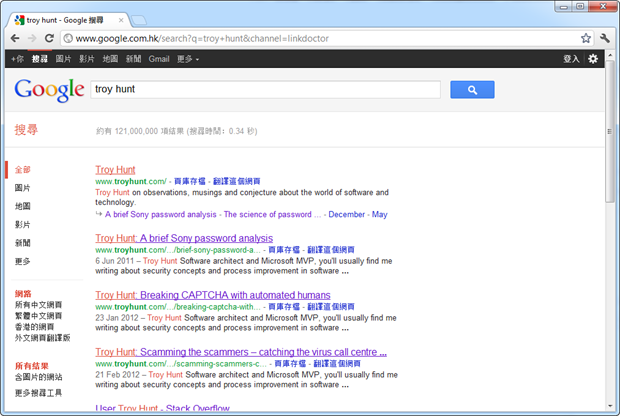
Task: Click the vertical scrollbar thumb
Action: pos(609,132)
